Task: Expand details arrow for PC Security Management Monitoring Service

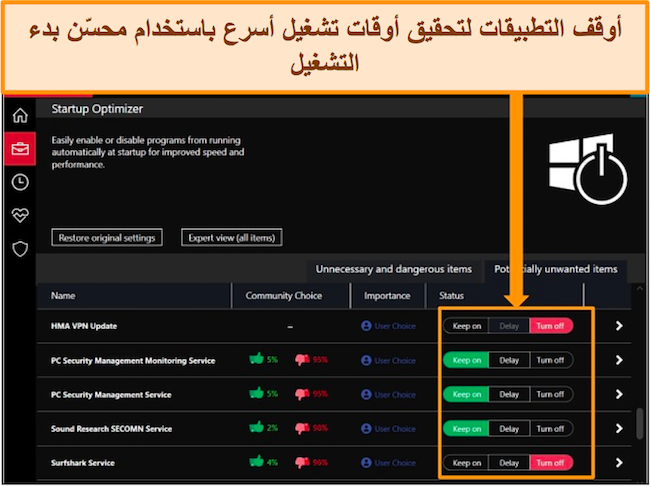Action: [619, 360]
